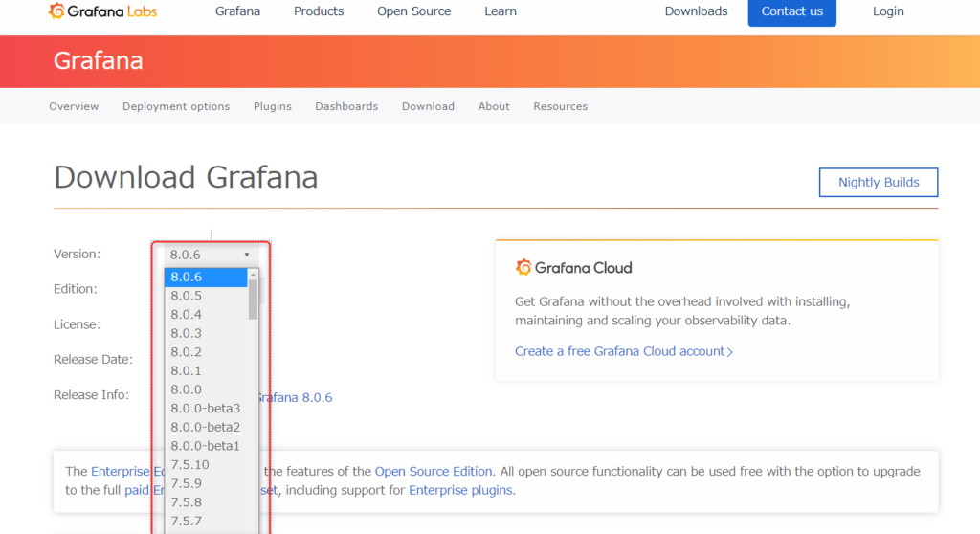The image size is (980, 534).
Task: Select 8.0.0-beta1 from version list
Action: pyautogui.click(x=206, y=446)
